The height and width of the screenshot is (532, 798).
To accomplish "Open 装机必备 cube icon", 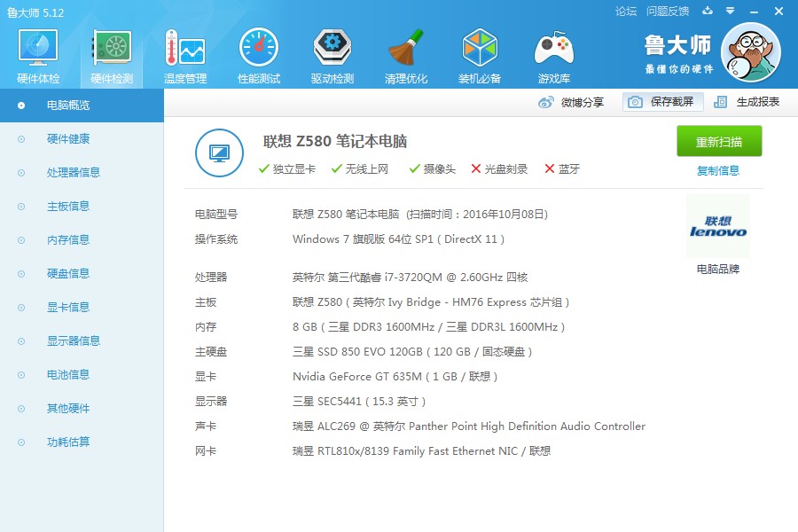I will tap(480, 47).
